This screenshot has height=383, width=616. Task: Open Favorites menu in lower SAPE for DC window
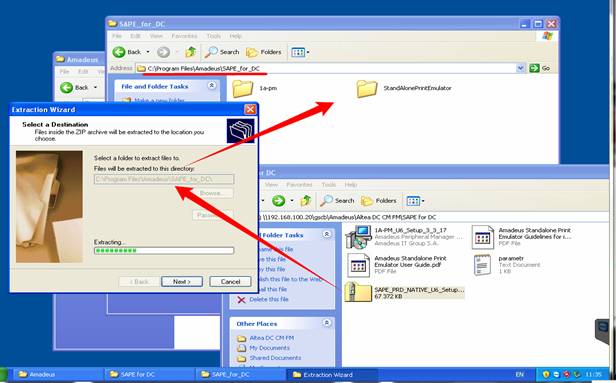coord(299,185)
